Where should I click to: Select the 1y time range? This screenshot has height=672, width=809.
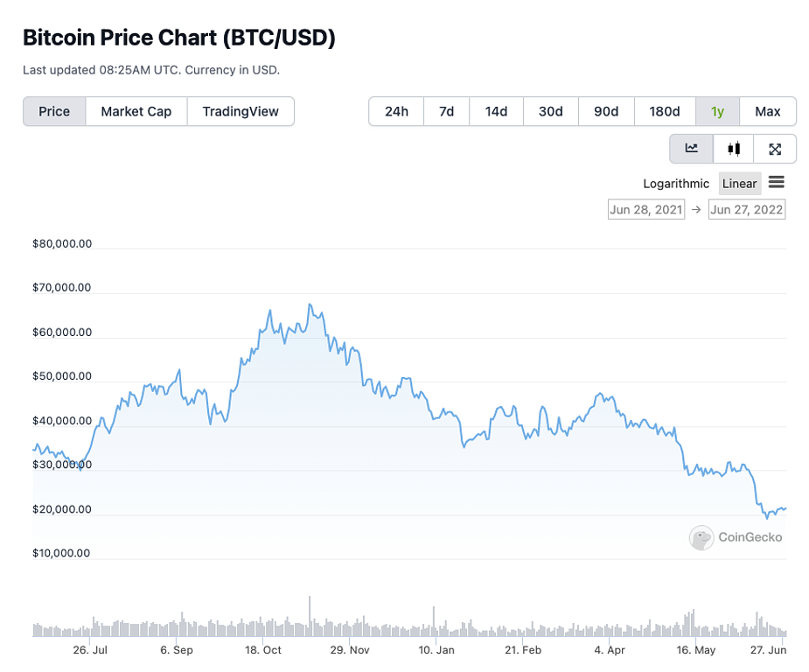[x=717, y=111]
